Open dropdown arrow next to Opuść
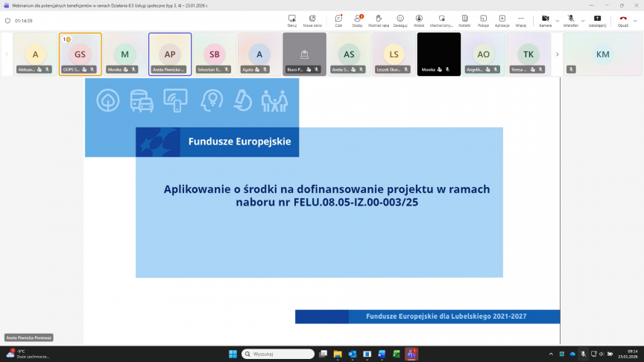The height and width of the screenshot is (362, 644). coord(635,20)
